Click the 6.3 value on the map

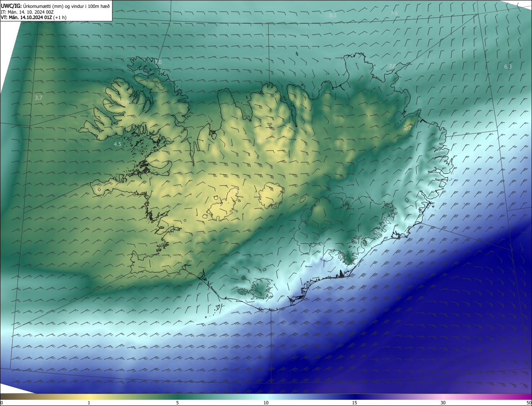coord(508,67)
